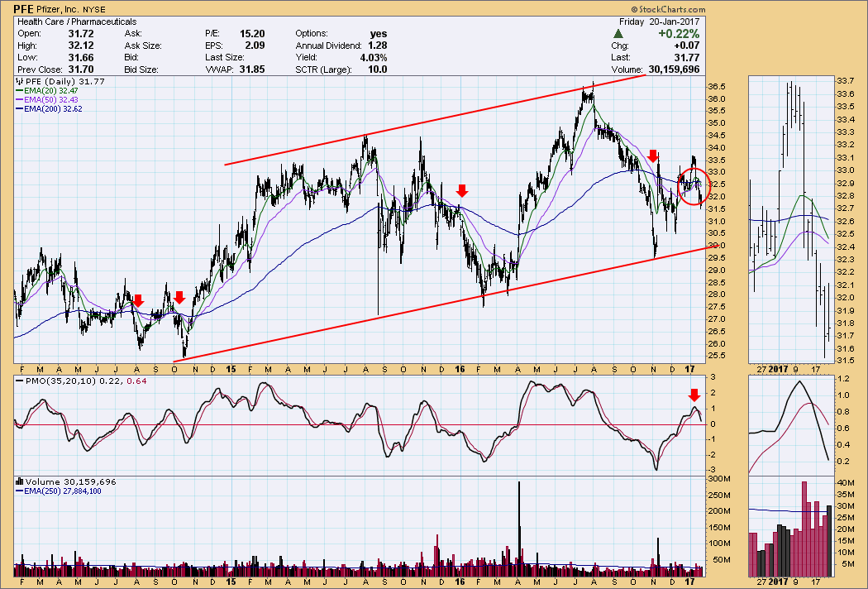Screen dimensions: 868x589
Task: Click the bar chart icon beside PFE (Daily)
Action: [19, 81]
